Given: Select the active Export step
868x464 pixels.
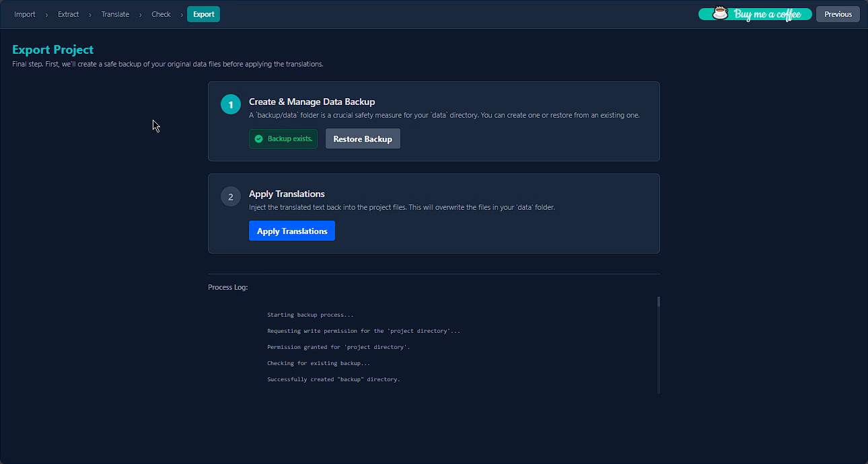Looking at the screenshot, I should tap(203, 14).
